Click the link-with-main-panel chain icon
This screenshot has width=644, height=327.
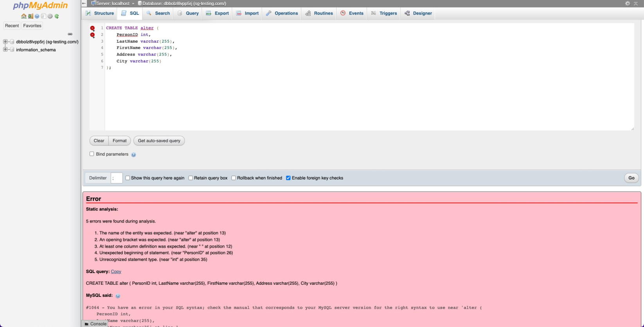point(70,34)
